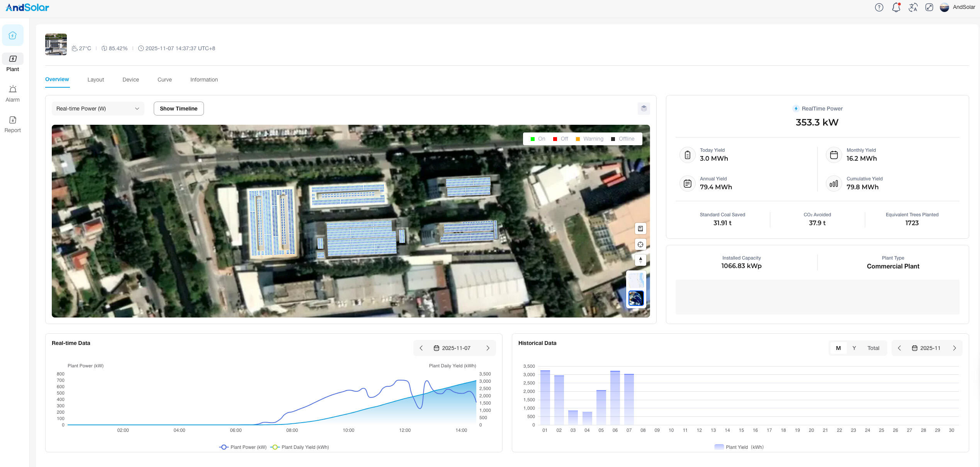Go to previous day in Real-time Data
This screenshot has height=467, width=980.
pos(421,348)
